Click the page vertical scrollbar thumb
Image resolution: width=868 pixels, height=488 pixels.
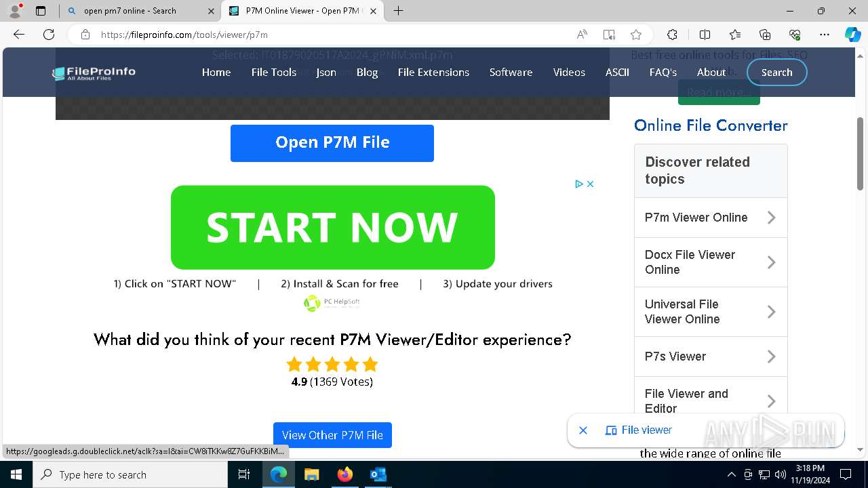coord(861,152)
